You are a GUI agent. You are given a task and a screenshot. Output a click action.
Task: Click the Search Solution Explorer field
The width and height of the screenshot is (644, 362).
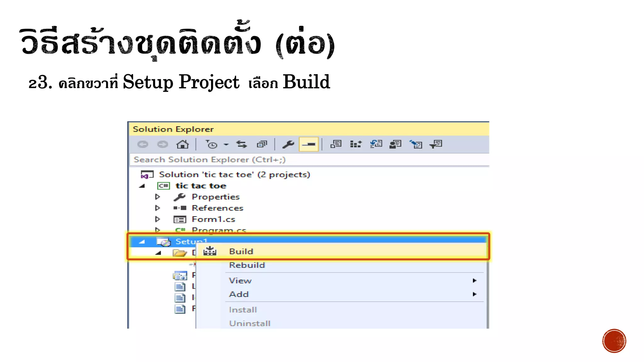(309, 160)
